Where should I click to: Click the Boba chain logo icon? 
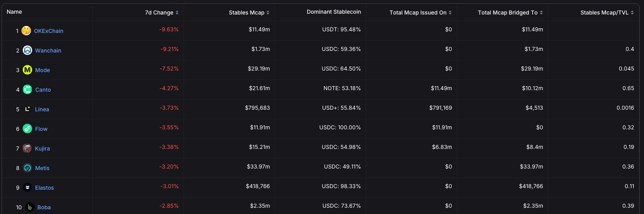click(30, 207)
